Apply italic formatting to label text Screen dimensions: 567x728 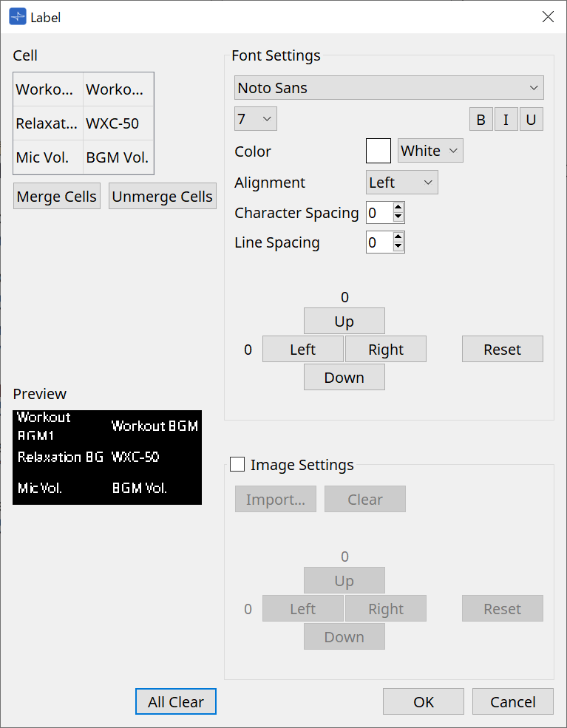click(x=506, y=119)
